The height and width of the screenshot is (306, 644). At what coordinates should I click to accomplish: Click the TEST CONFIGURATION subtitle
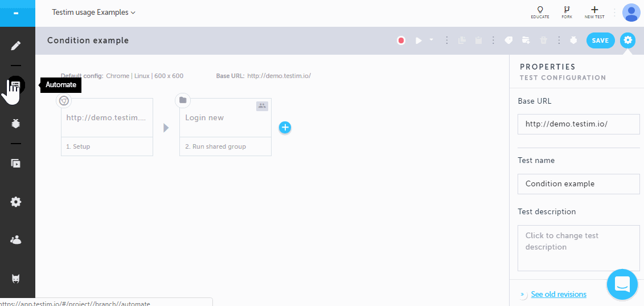[x=563, y=77]
